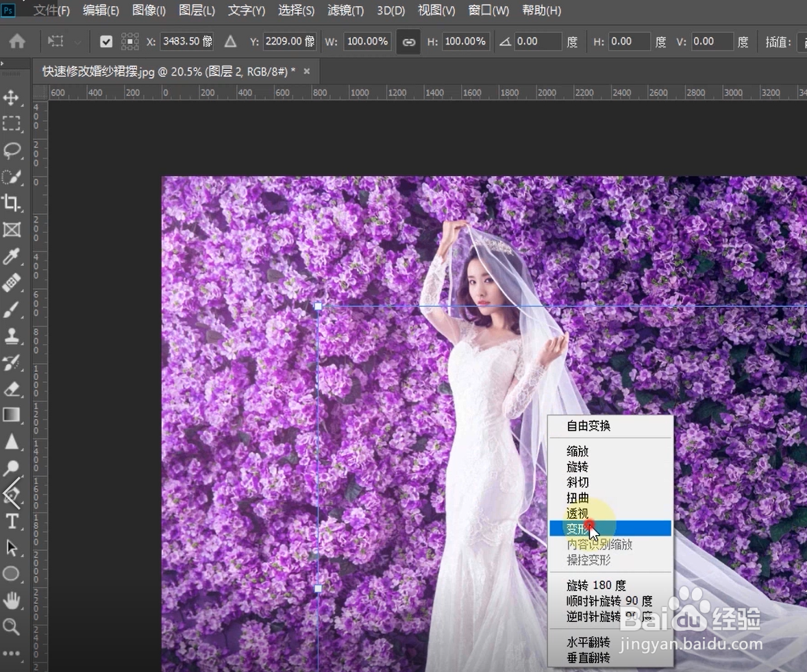This screenshot has width=807, height=672.
Task: Select the Zoom tool in toolbar
Action: click(x=11, y=626)
